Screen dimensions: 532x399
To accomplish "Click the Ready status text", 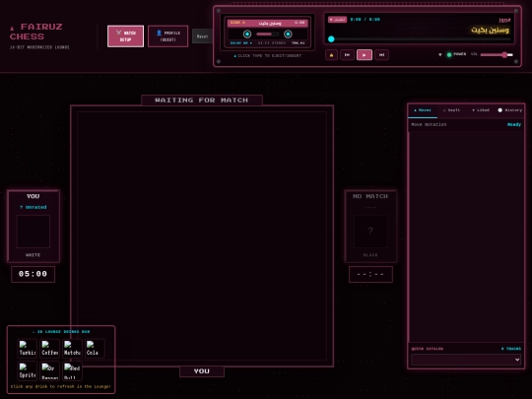I will (514, 124).
